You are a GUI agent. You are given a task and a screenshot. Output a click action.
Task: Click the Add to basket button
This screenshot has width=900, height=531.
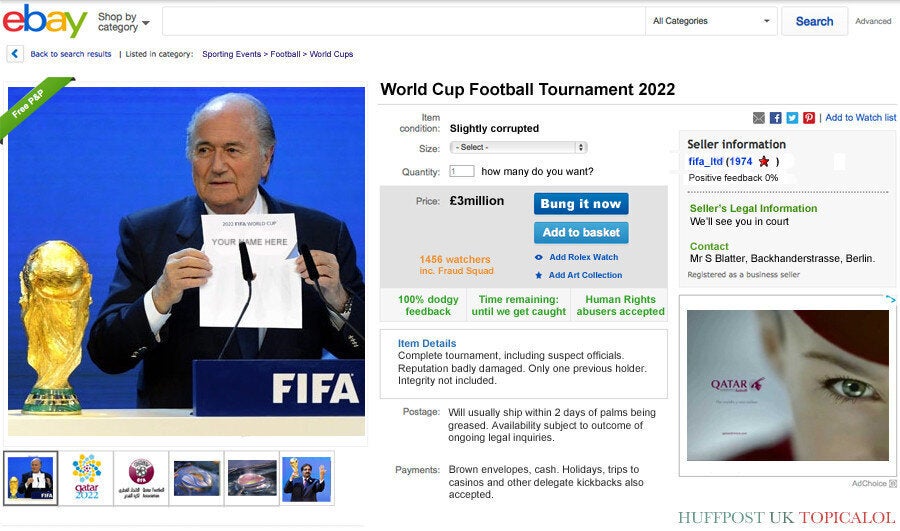point(581,232)
